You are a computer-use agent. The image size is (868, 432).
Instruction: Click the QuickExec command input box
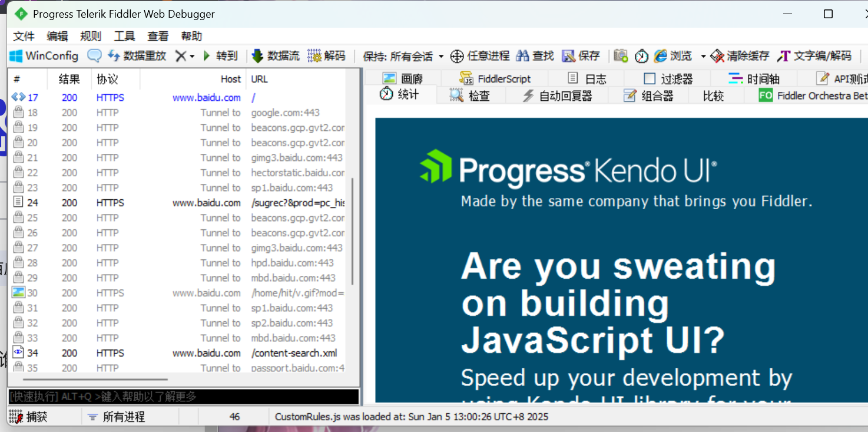pyautogui.click(x=183, y=397)
